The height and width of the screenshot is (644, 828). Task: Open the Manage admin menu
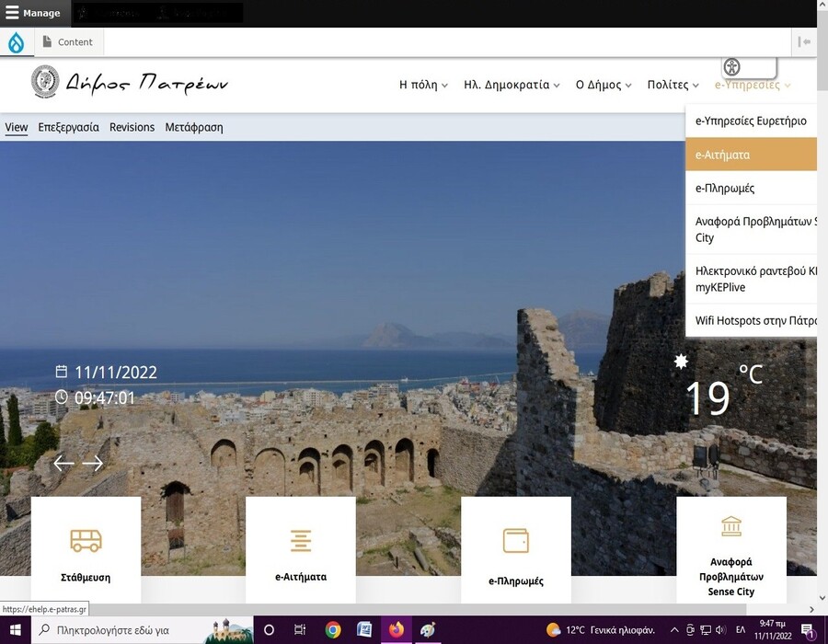pyautogui.click(x=33, y=14)
